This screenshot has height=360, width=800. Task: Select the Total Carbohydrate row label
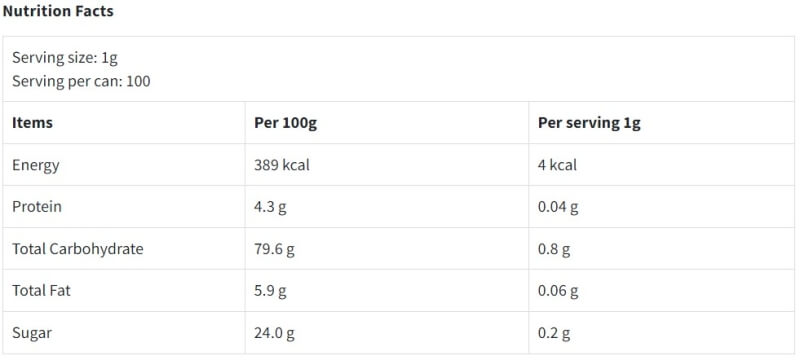78,249
